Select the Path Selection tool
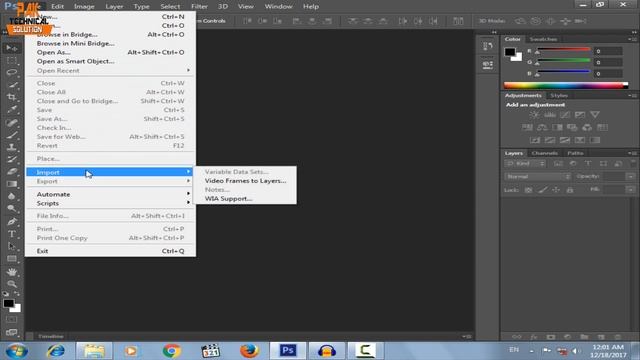 tap(11, 247)
